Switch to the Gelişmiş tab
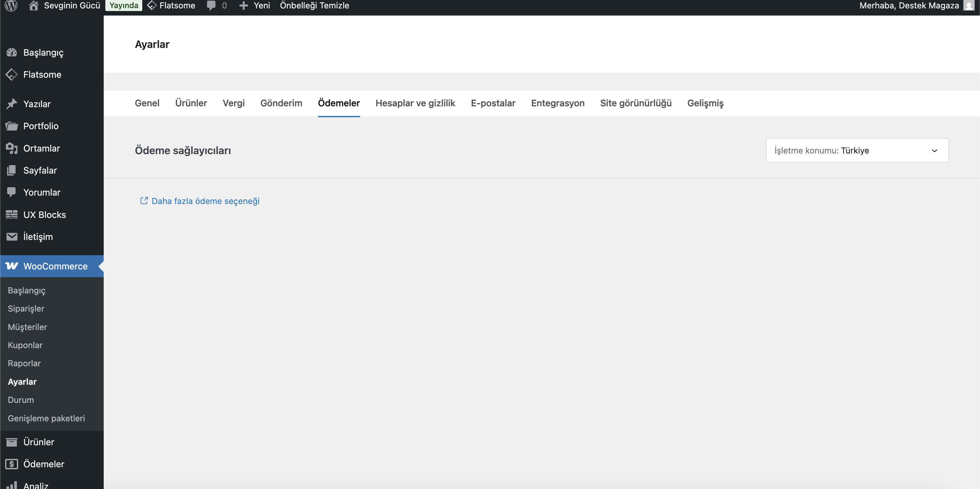The width and height of the screenshot is (980, 489). click(x=705, y=103)
